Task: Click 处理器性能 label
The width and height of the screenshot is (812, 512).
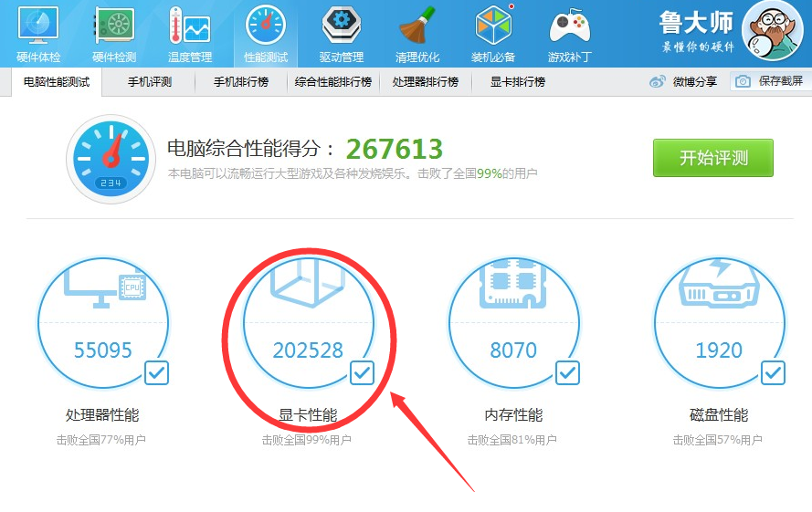Action: [102, 414]
